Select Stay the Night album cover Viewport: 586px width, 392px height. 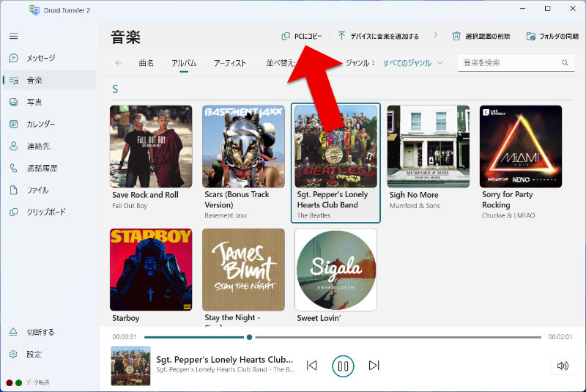pos(243,270)
